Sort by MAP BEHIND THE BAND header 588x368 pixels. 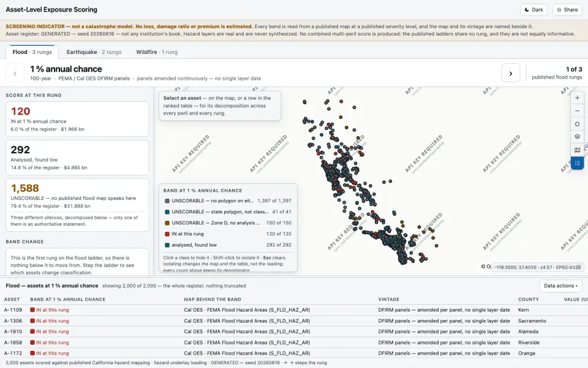pos(213,299)
